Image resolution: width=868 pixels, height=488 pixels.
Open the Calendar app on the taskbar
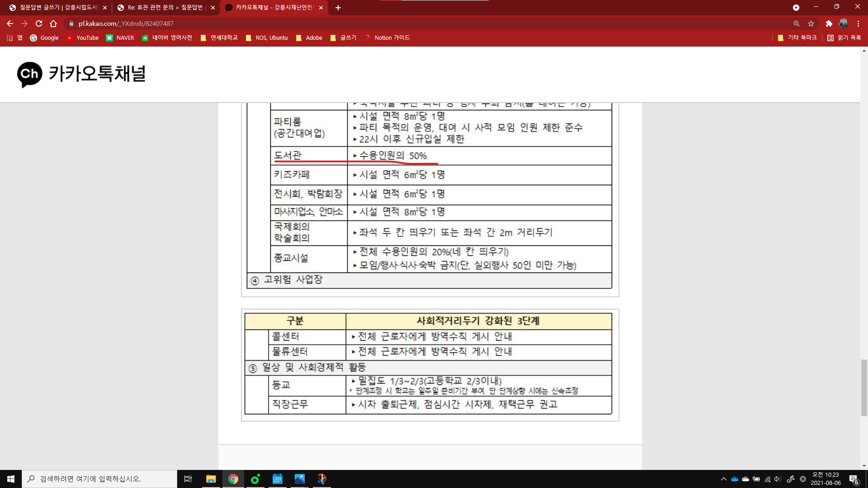pyautogui.click(x=278, y=479)
